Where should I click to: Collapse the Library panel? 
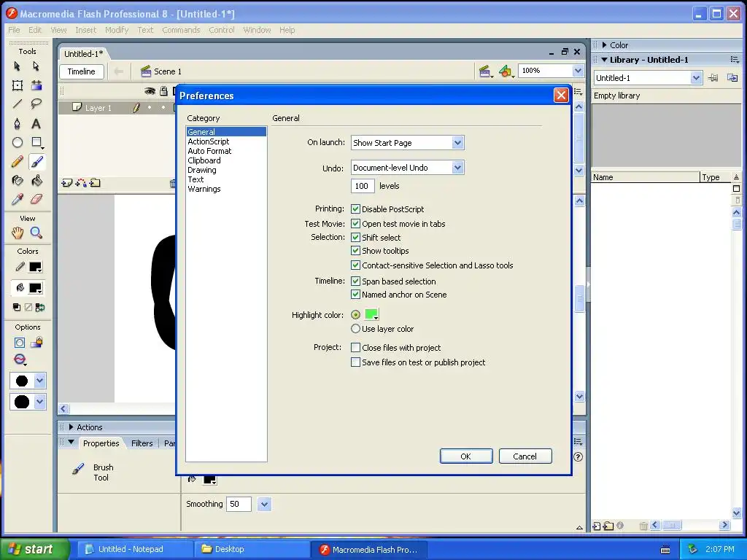[x=604, y=60]
